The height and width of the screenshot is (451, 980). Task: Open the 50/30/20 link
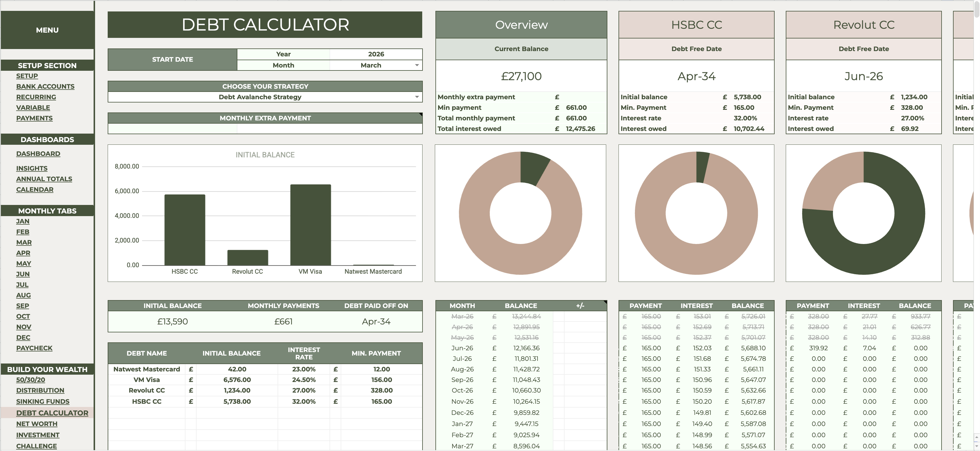[31, 380]
